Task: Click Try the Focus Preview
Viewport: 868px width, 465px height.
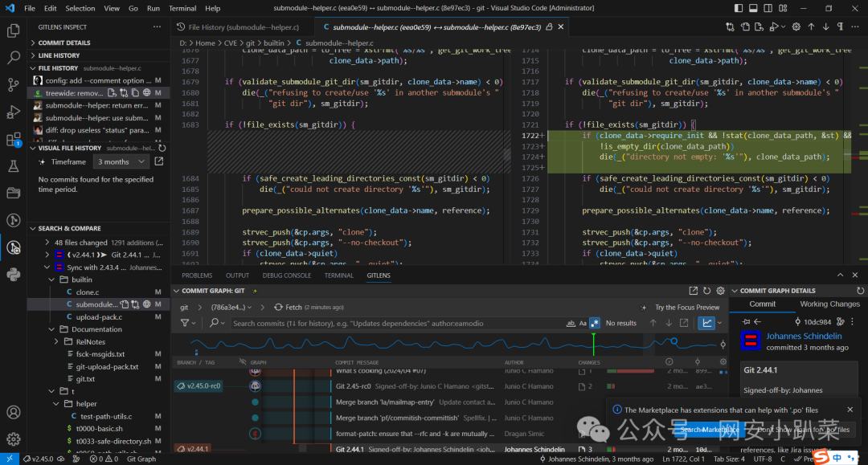Action: (687, 308)
